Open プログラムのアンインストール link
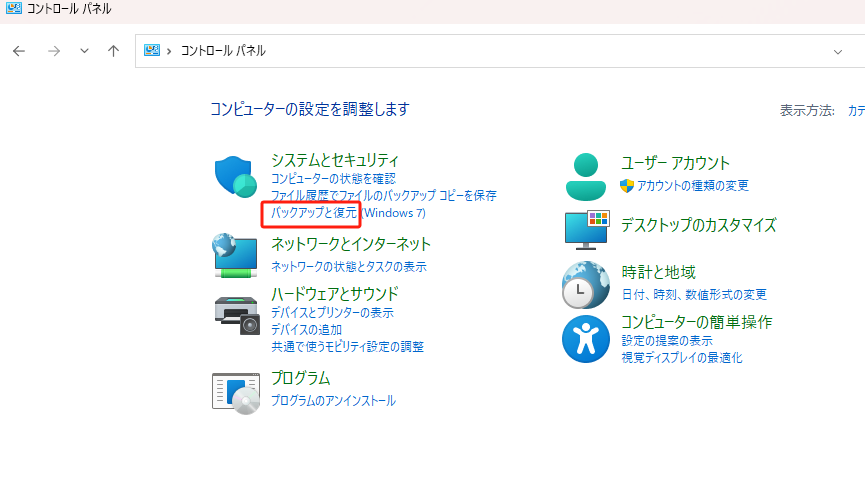Screen dimensions: 865x485 click(x=333, y=400)
